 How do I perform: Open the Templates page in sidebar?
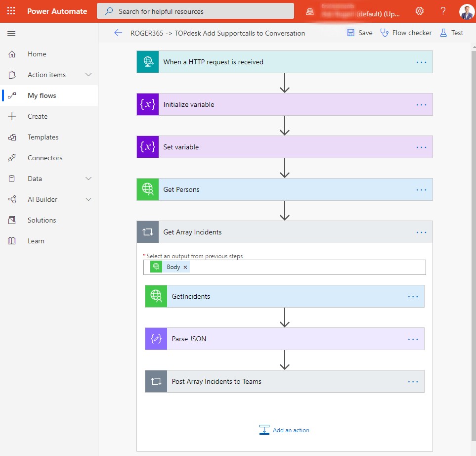[x=43, y=137]
